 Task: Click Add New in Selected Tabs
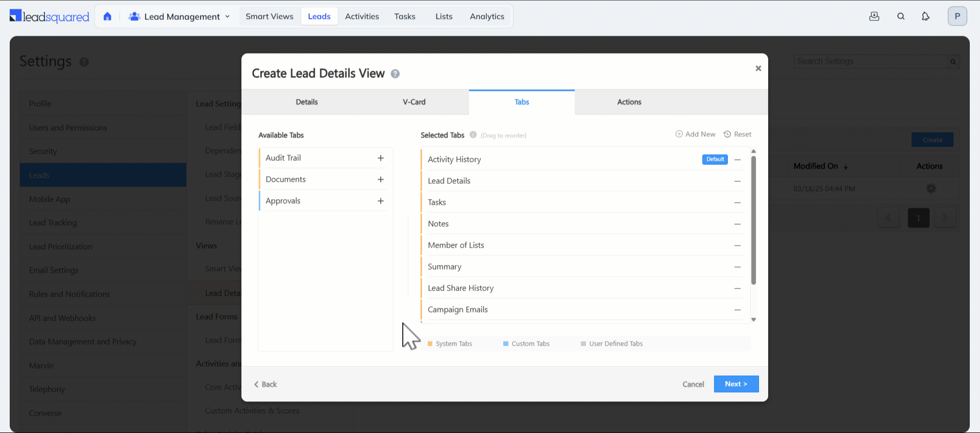coord(695,134)
